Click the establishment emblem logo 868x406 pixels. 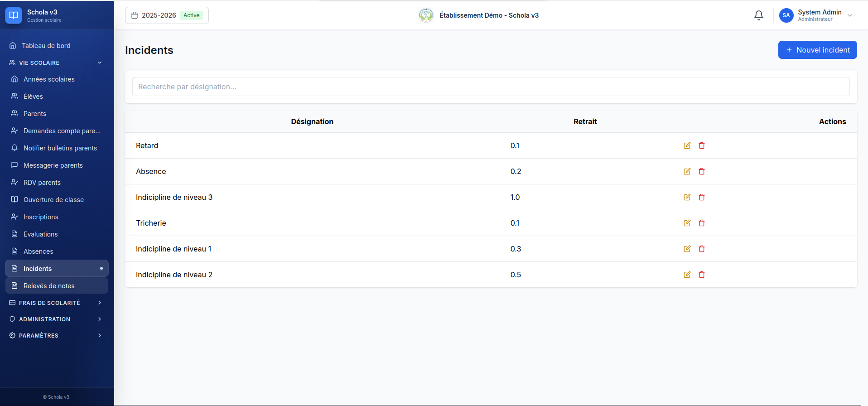(426, 15)
